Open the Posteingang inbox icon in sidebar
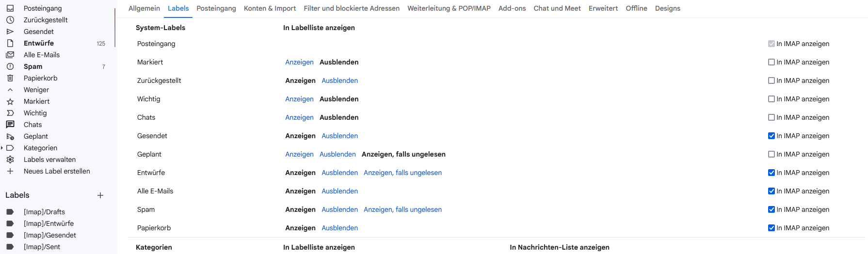The image size is (868, 254). (x=10, y=8)
